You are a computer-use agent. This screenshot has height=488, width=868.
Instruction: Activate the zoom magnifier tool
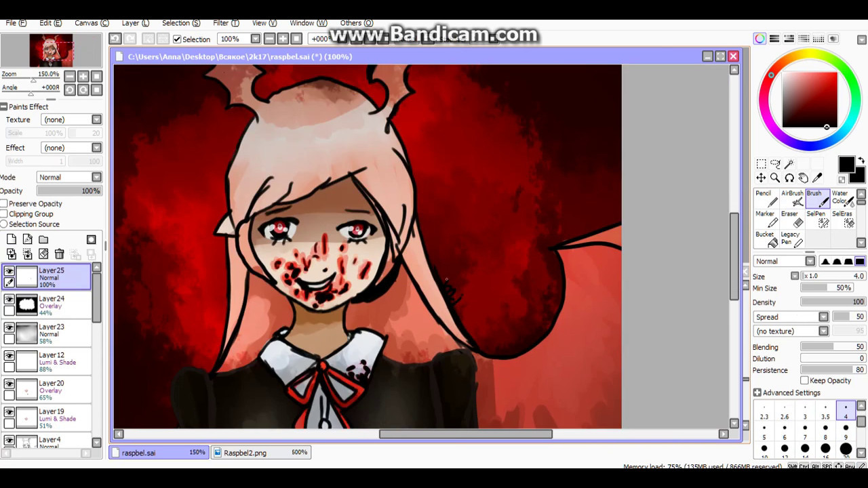click(775, 178)
